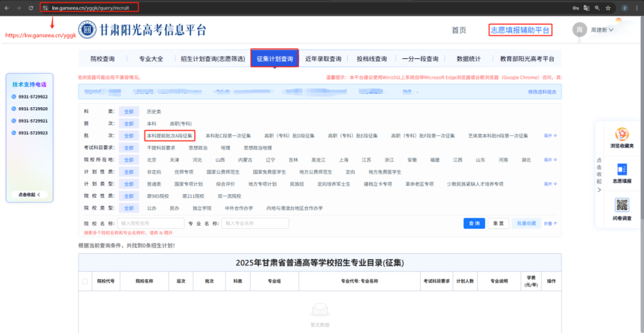The image size is (644, 333).
Task: Click phone icon beside 0931-5729923
Action: click(x=14, y=133)
